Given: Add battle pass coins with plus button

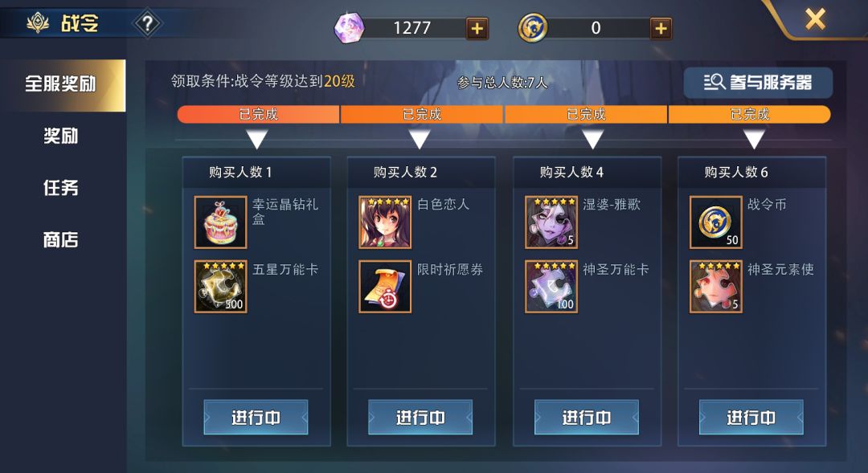Looking at the screenshot, I should pos(661,28).
